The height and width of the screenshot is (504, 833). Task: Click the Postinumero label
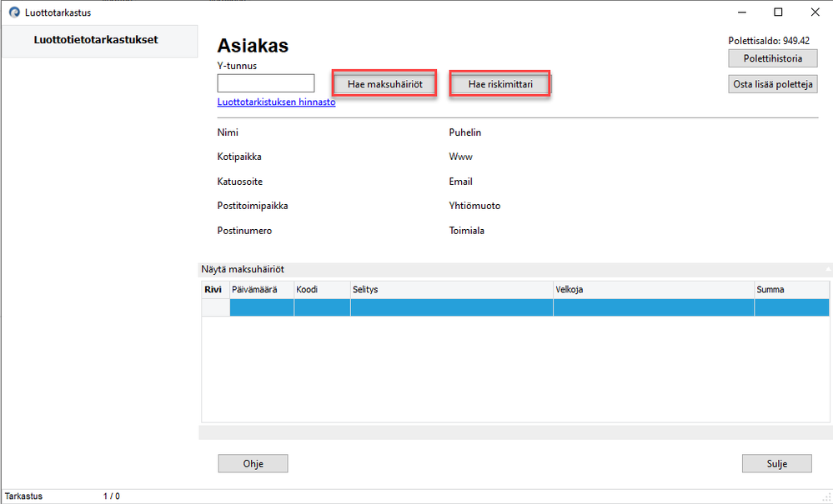pyautogui.click(x=244, y=231)
